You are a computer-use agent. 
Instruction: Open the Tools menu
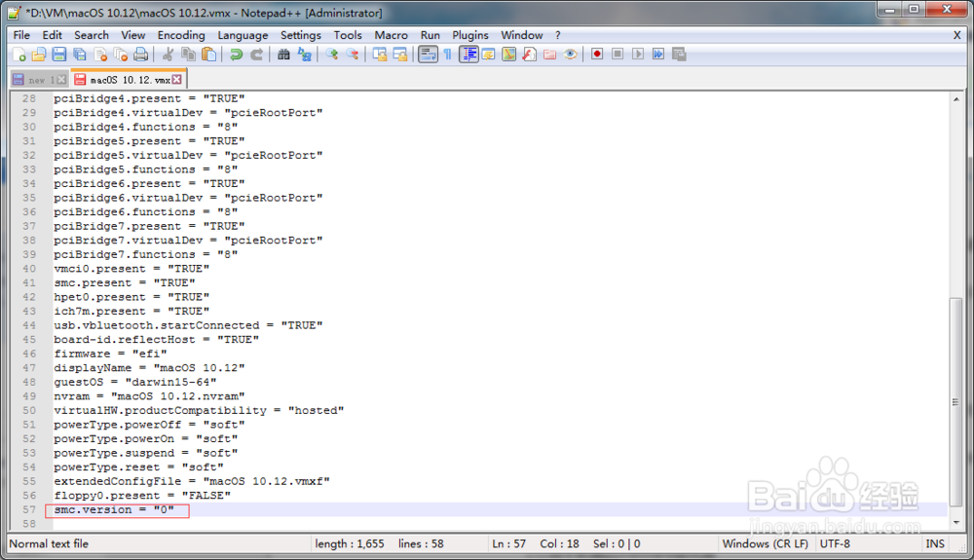click(x=348, y=35)
